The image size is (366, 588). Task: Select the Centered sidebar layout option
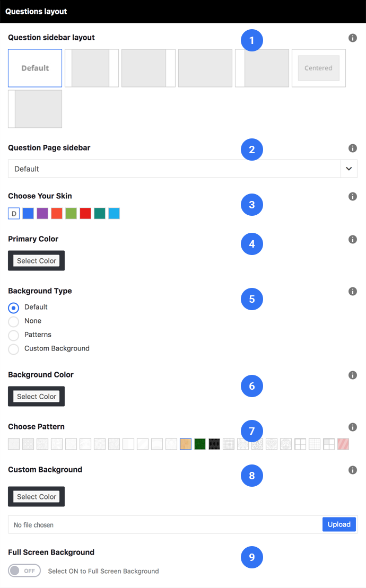(319, 68)
